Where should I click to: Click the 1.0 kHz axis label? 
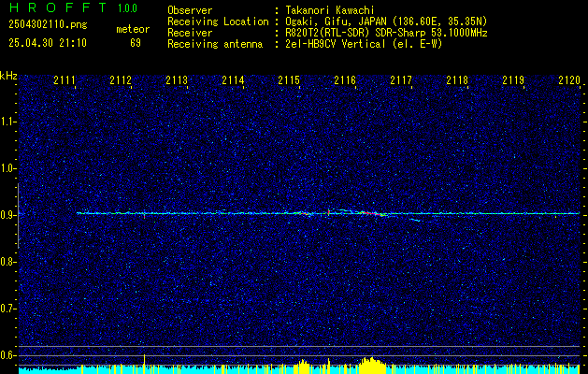[7, 168]
